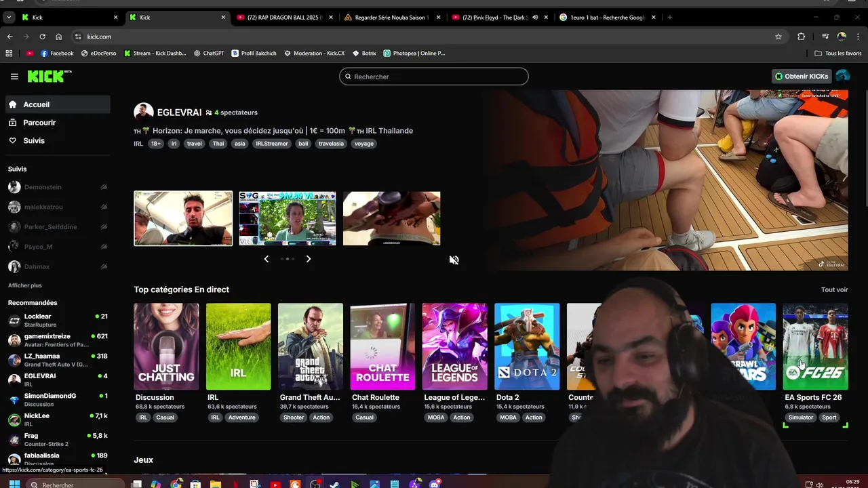Switch to the 1euro 1 bat Google tab
The width and height of the screenshot is (868, 488).
607,17
